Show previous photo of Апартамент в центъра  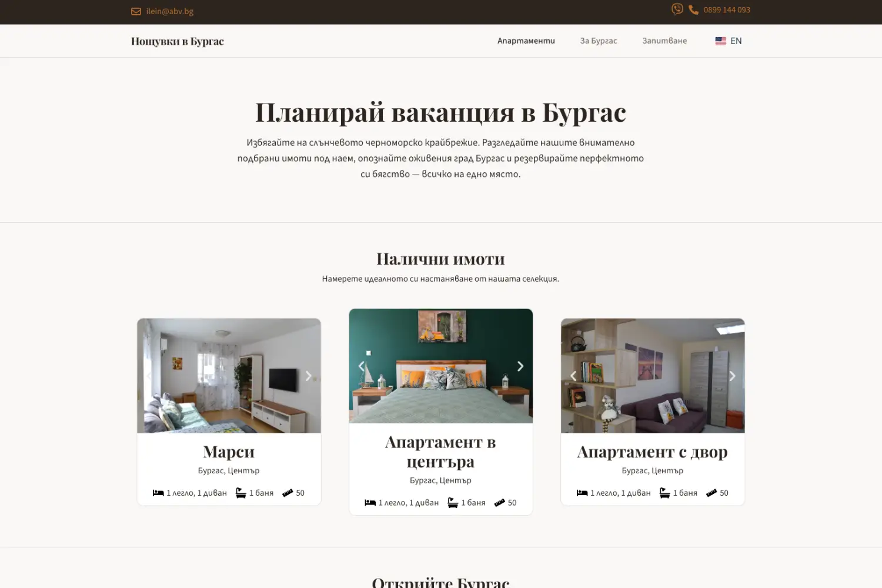tap(362, 366)
